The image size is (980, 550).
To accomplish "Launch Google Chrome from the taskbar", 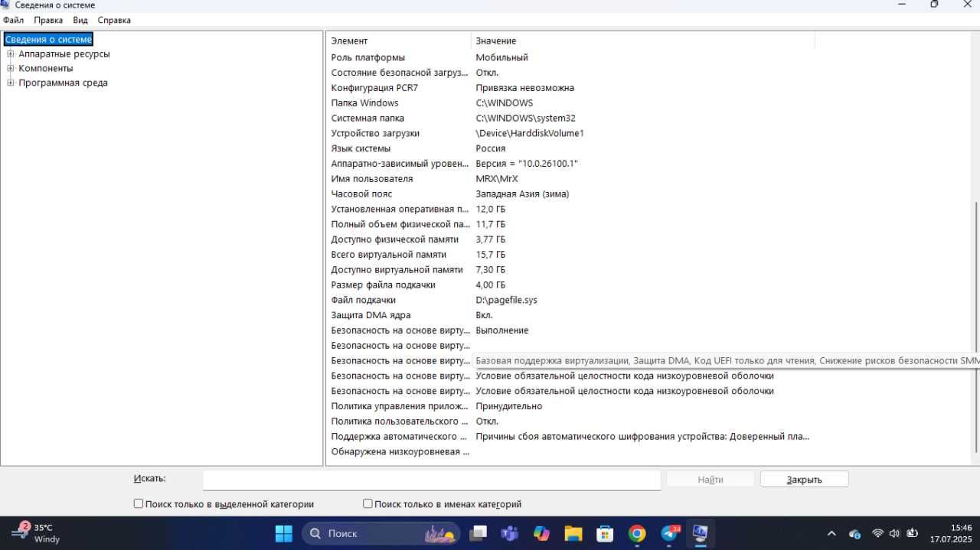I will click(x=637, y=533).
